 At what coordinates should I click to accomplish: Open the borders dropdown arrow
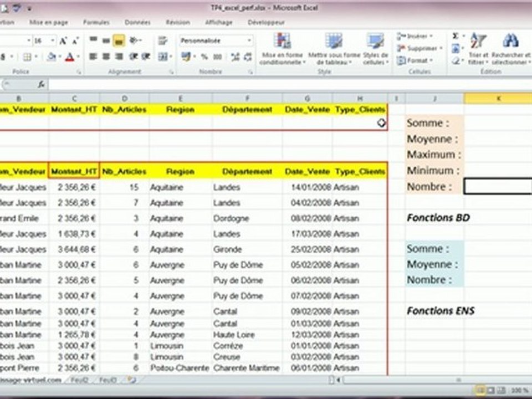36,57
